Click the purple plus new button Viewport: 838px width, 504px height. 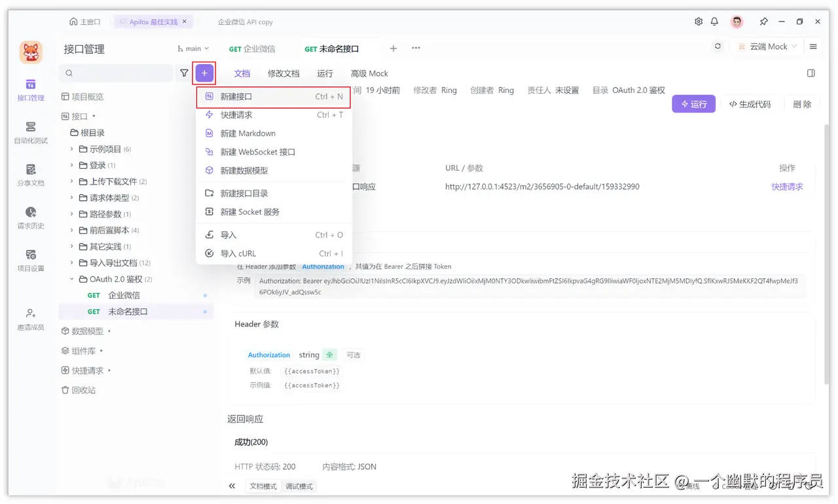204,73
